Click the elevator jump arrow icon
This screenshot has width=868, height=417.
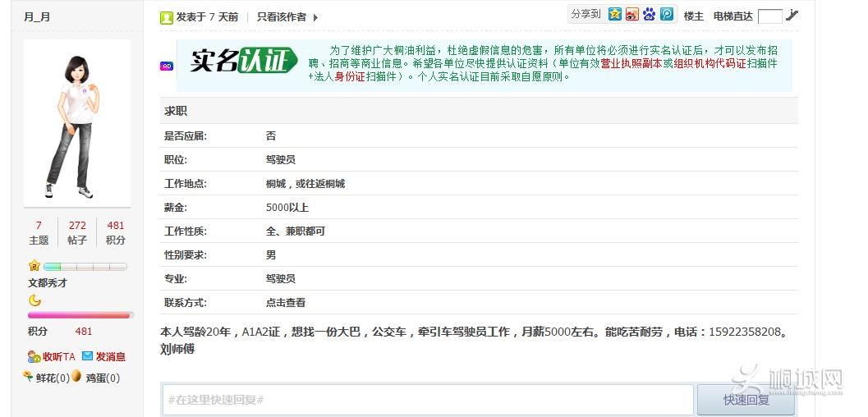pos(792,15)
